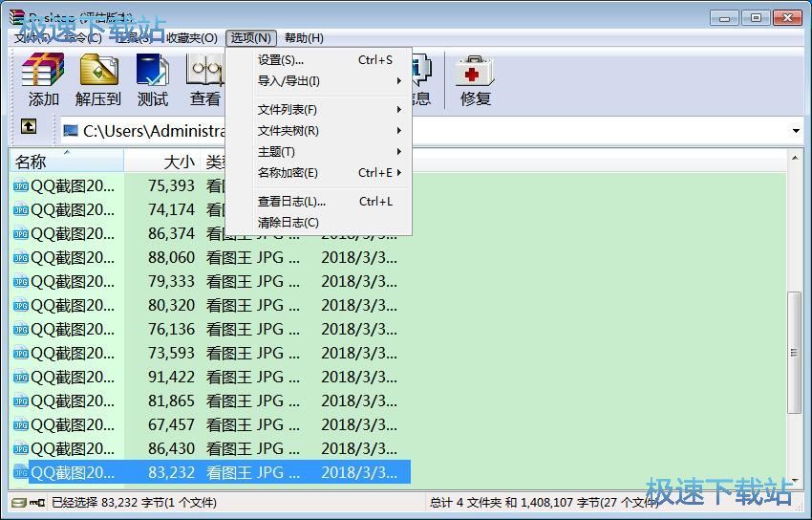Screen dimensions: 812x520
Task: Click the JPG icon of the 76,136 file
Action: 21,329
